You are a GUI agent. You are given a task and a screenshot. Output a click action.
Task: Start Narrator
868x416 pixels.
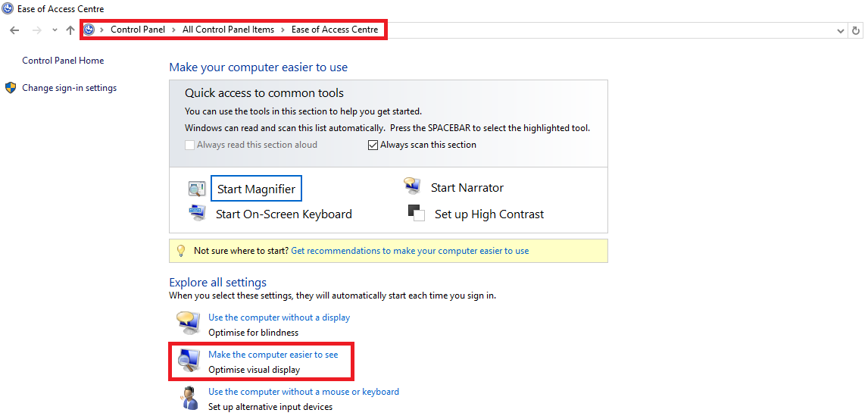pos(467,188)
